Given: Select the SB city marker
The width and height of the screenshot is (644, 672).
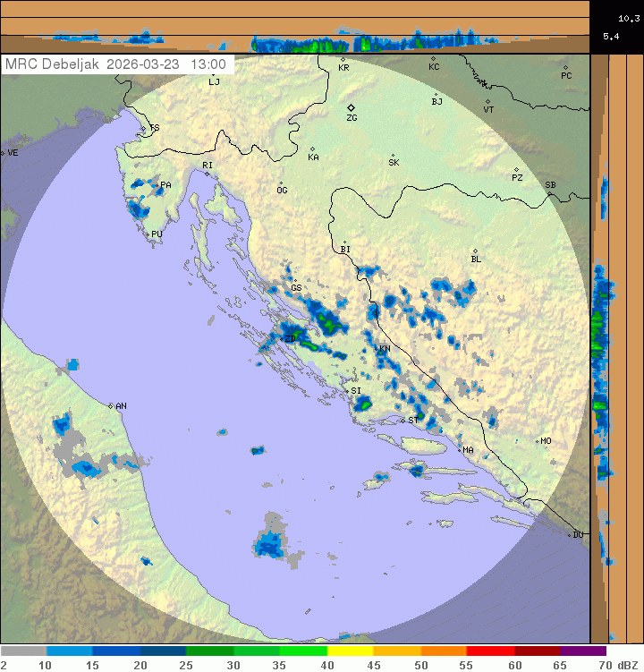Looking at the screenshot, I should point(548,191).
